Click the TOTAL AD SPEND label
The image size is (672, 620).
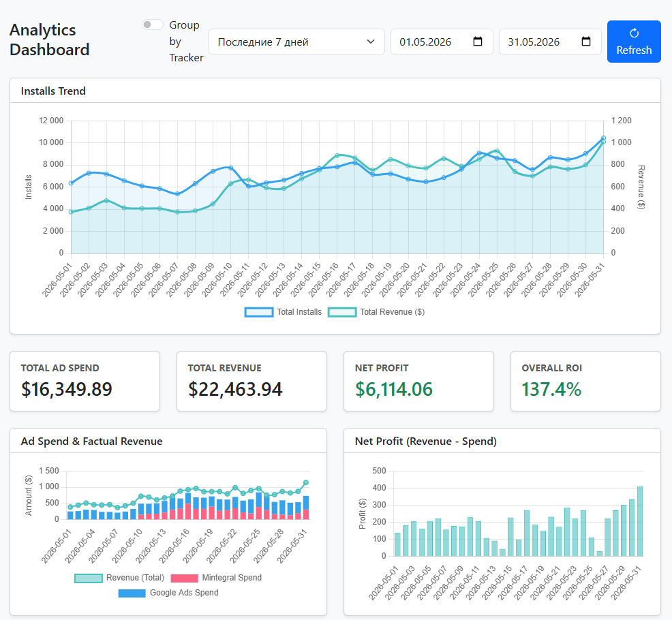point(60,368)
